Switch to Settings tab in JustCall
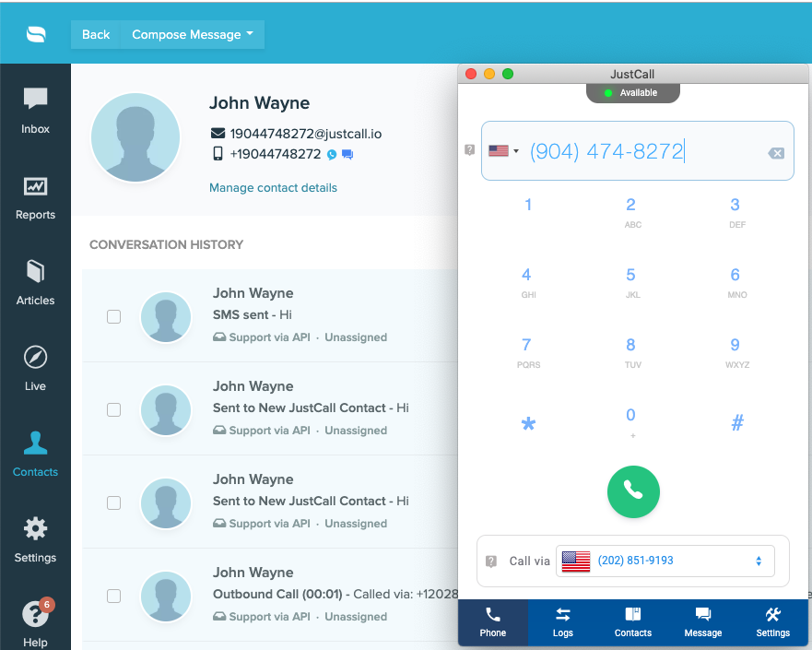Screen dimensions: 812x650 [772, 622]
